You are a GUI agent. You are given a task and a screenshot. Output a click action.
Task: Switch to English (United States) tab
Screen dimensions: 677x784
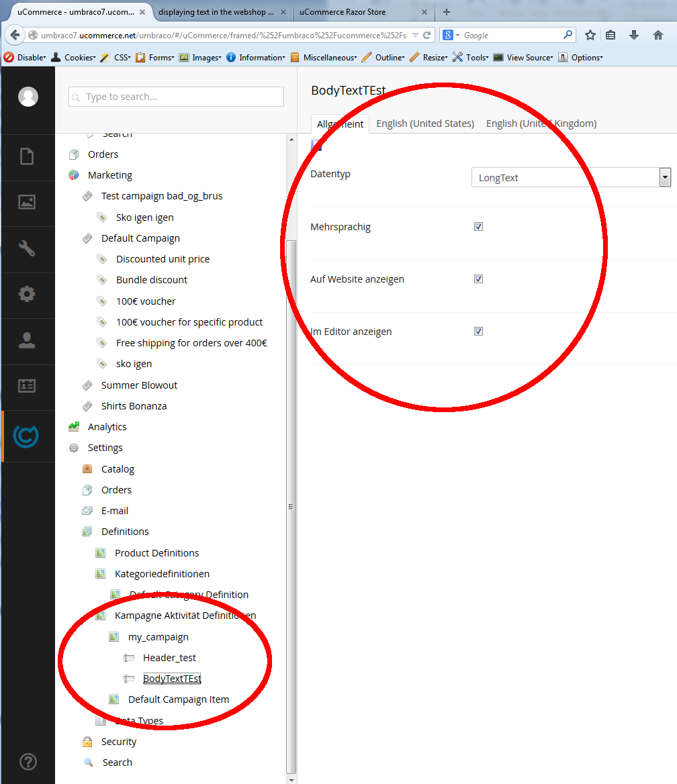click(425, 124)
